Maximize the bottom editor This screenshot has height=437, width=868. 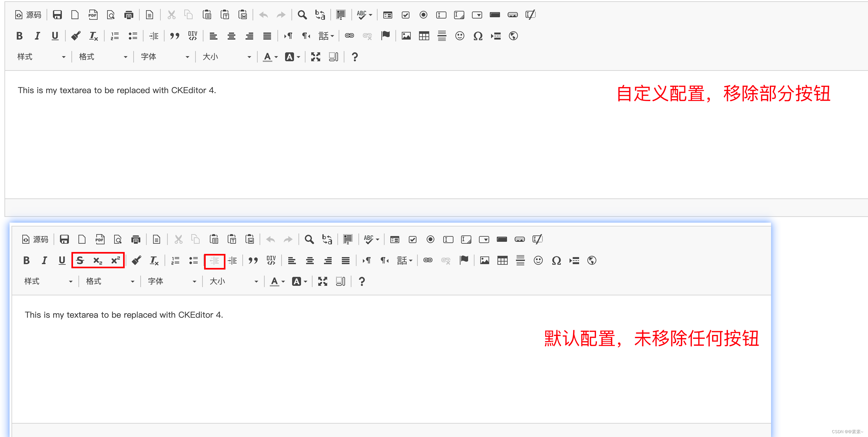click(x=322, y=281)
